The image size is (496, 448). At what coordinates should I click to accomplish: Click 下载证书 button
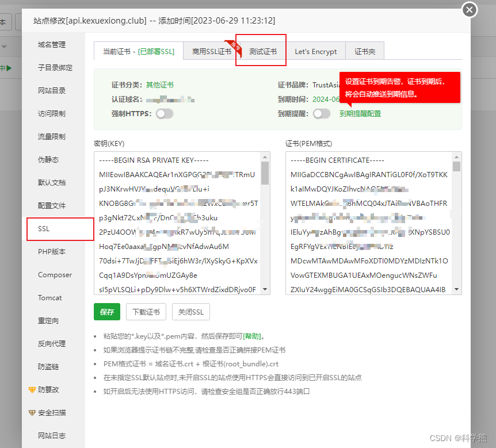pyautogui.click(x=146, y=312)
